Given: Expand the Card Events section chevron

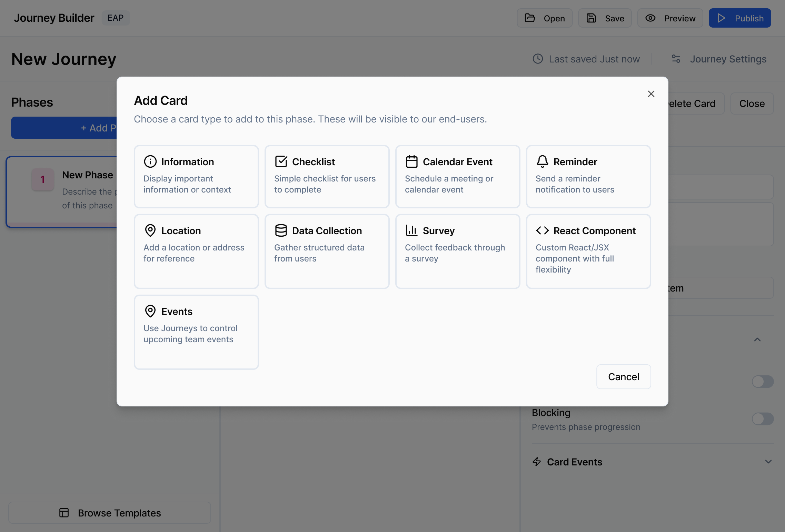Looking at the screenshot, I should click(768, 462).
